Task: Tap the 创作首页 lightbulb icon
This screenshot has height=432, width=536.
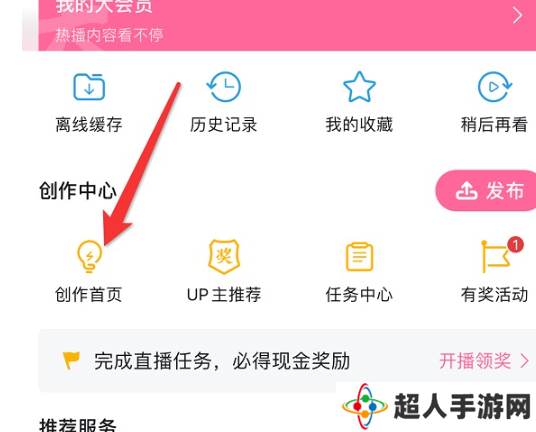Action: 89,256
